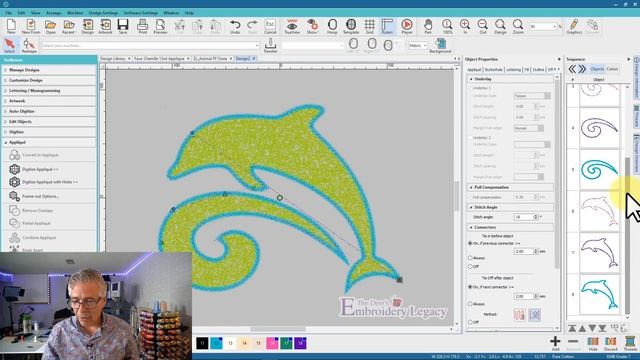Select the purple thread color swatch
Screen dimensions: 640x360
coord(300,343)
